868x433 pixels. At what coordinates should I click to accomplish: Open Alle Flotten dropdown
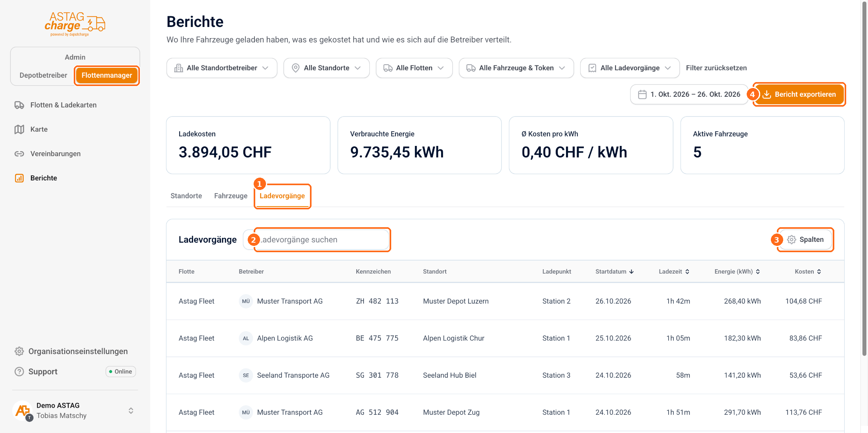click(414, 68)
